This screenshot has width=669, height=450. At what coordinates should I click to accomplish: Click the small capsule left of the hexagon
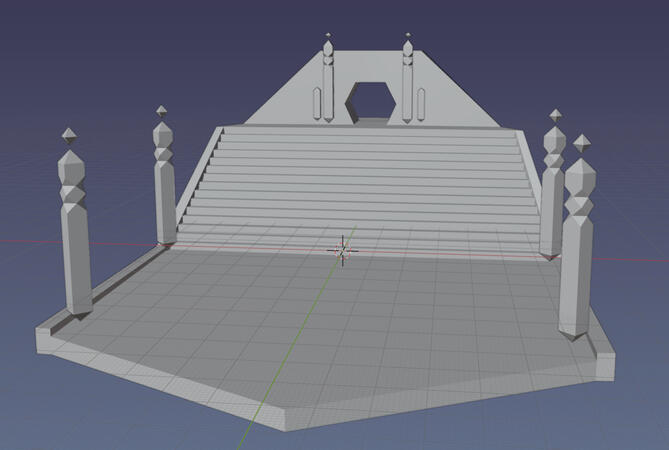point(316,102)
